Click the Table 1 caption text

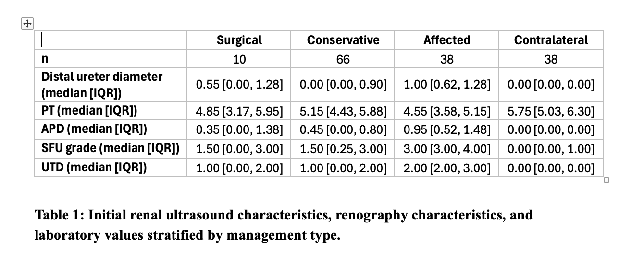pyautogui.click(x=284, y=225)
